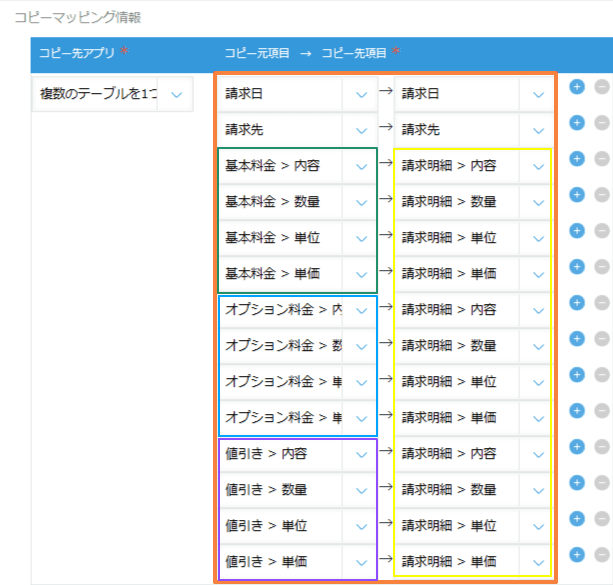613x585 pixels.
Task: Open 請求明細 > 単位 dropdown in 値引き row
Action: pos(474,526)
